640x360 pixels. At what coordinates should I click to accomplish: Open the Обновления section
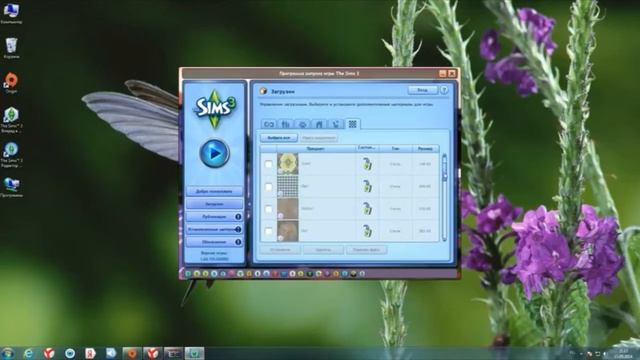(x=214, y=242)
